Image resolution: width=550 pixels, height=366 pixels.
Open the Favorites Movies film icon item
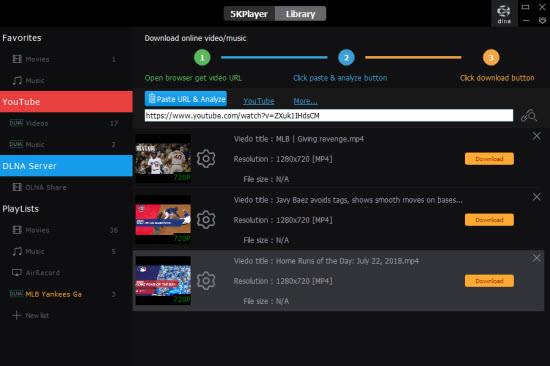pos(66,59)
